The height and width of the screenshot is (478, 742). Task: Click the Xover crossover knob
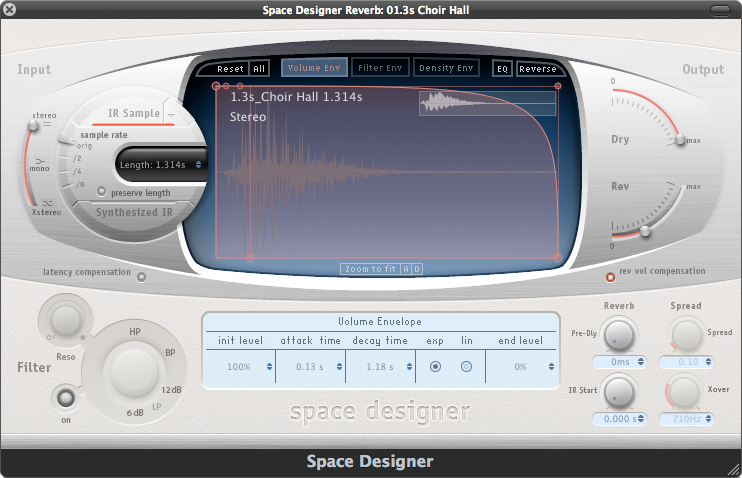pos(685,390)
